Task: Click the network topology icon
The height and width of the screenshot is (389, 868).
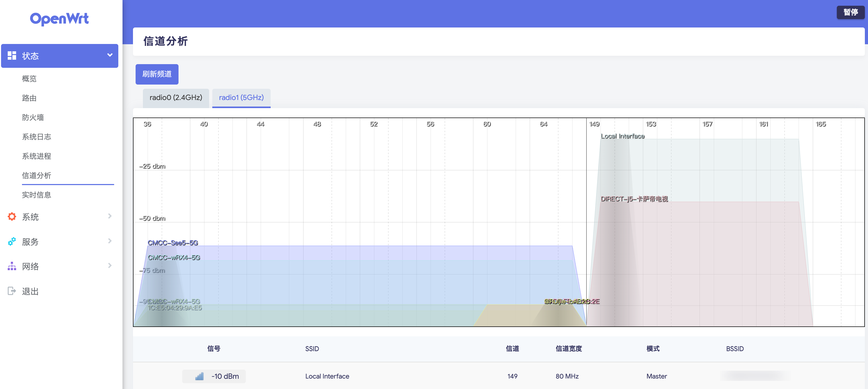Action: coord(12,266)
